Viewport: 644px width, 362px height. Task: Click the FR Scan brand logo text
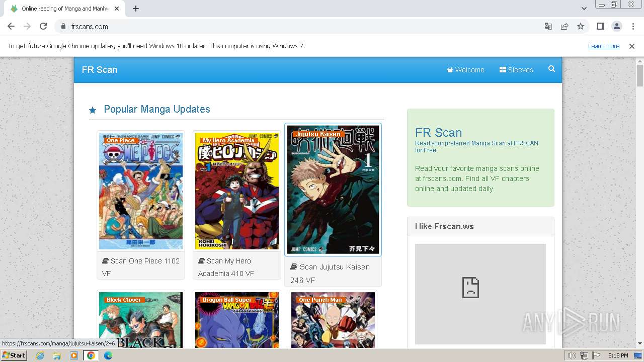pos(100,70)
